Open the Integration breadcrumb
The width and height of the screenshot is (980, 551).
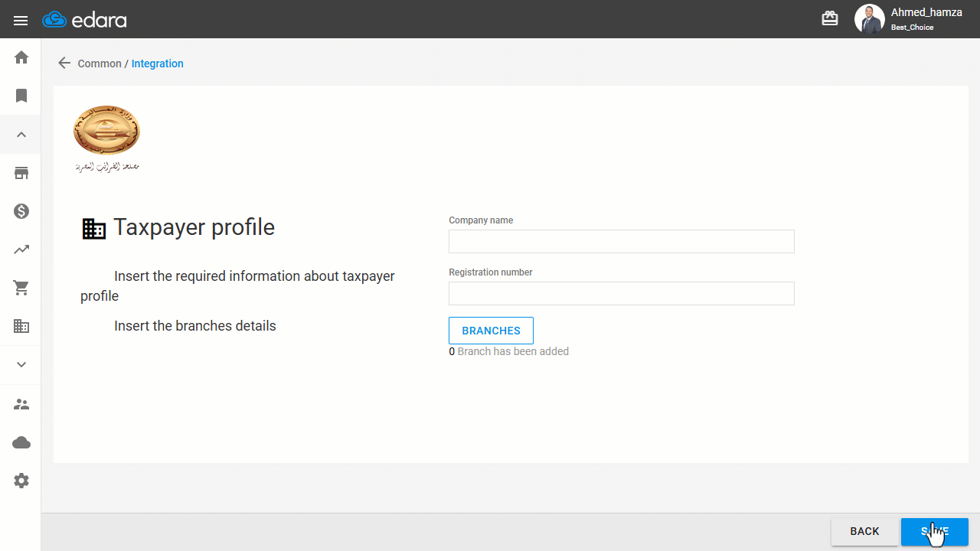(158, 64)
